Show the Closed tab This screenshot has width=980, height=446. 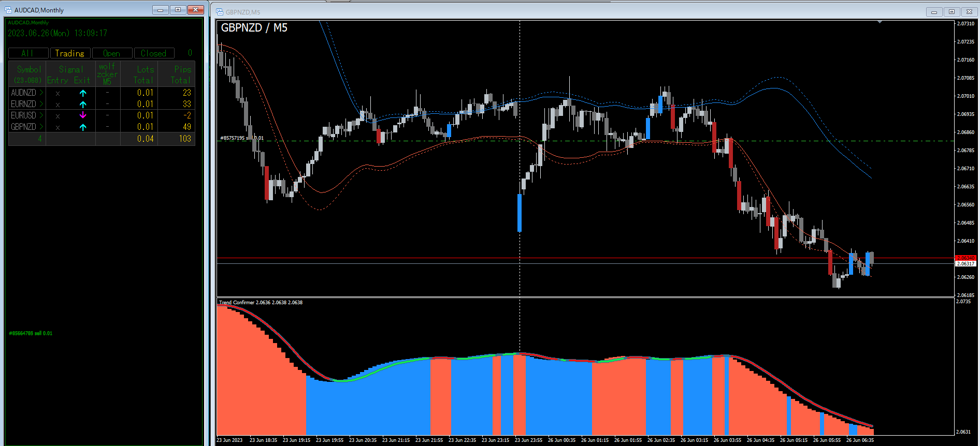[154, 53]
